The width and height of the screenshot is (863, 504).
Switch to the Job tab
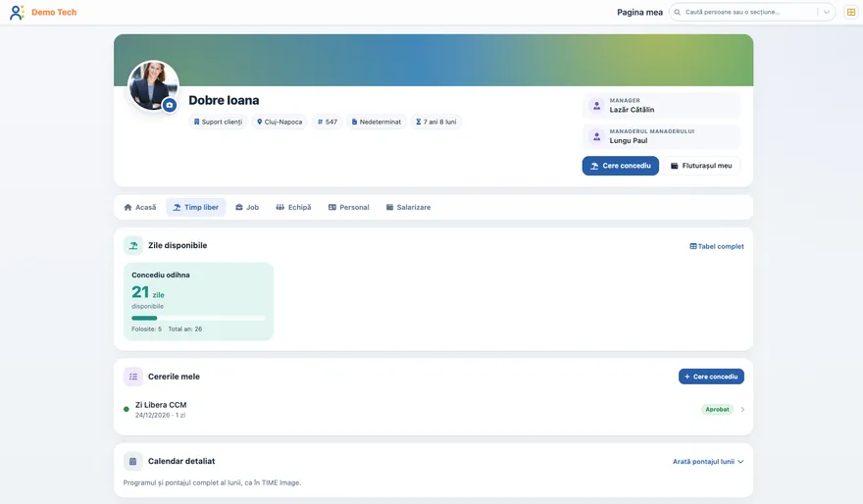tap(247, 208)
